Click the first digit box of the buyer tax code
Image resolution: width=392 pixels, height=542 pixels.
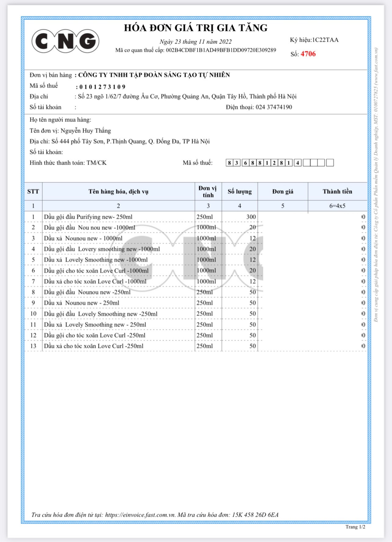(229, 163)
